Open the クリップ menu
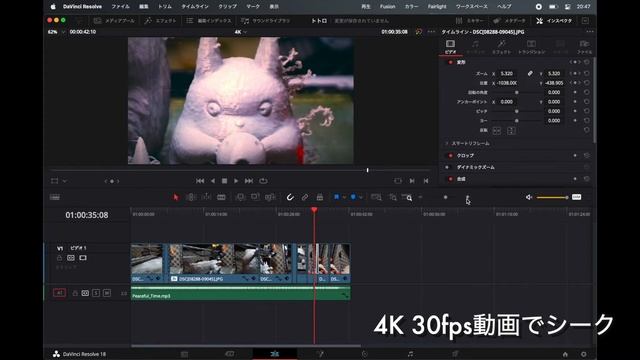The width and height of the screenshot is (640, 360). (227, 7)
